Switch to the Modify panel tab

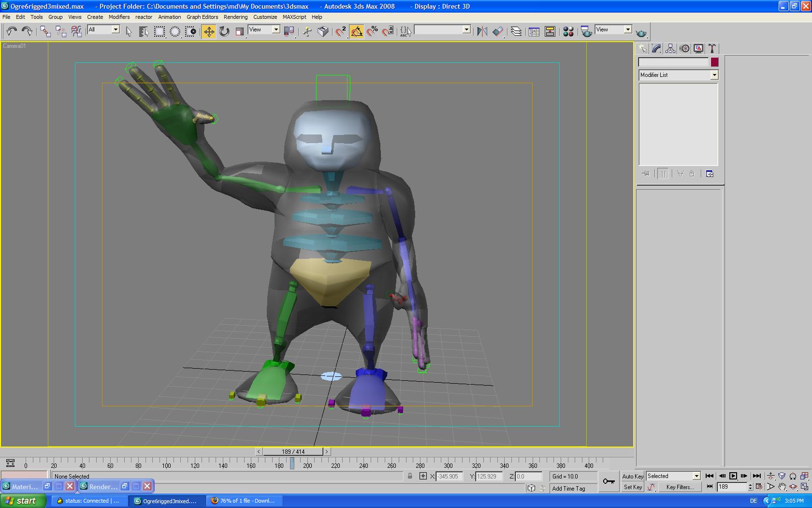click(656, 48)
